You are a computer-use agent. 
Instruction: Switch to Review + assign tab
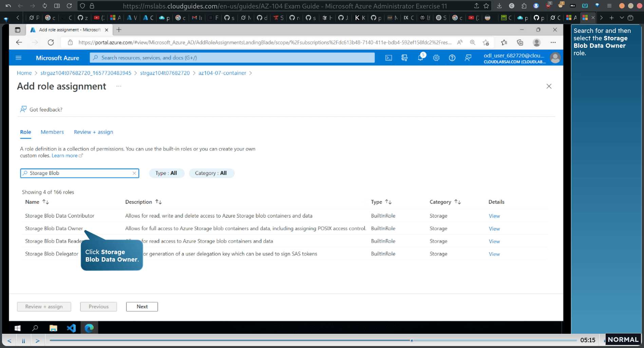94,132
